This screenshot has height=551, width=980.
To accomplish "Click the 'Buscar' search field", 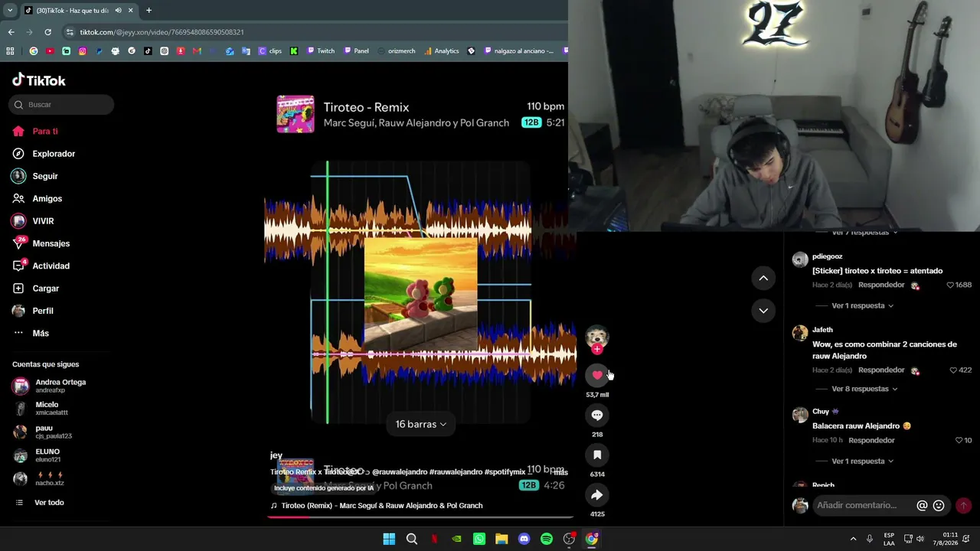I will tap(61, 105).
